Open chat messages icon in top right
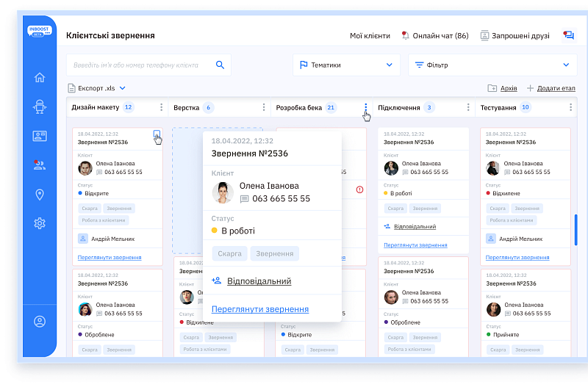Image resolution: width=588 pixels, height=387 pixels. [x=567, y=35]
